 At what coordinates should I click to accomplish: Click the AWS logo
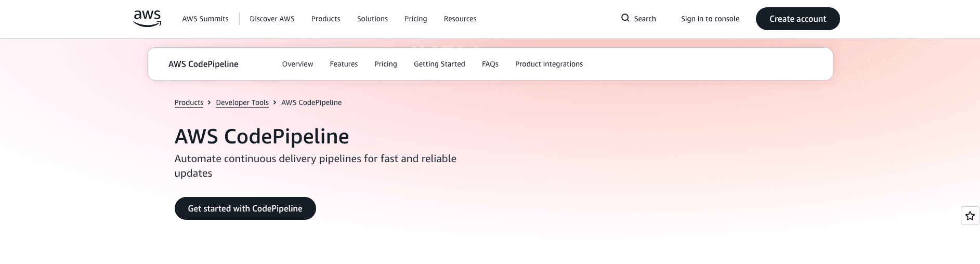tap(147, 19)
